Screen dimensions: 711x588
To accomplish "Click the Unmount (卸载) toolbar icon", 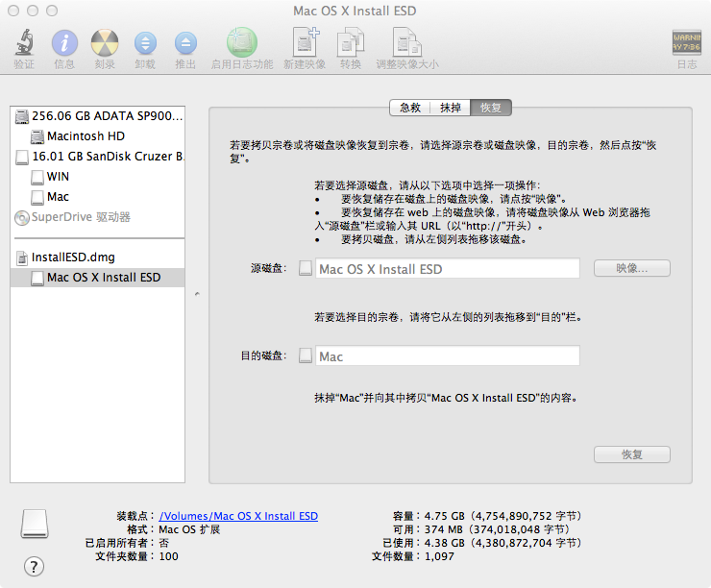I will click(x=145, y=43).
